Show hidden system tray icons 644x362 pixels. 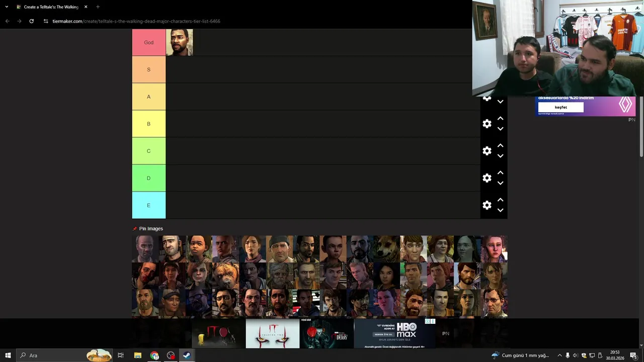559,355
